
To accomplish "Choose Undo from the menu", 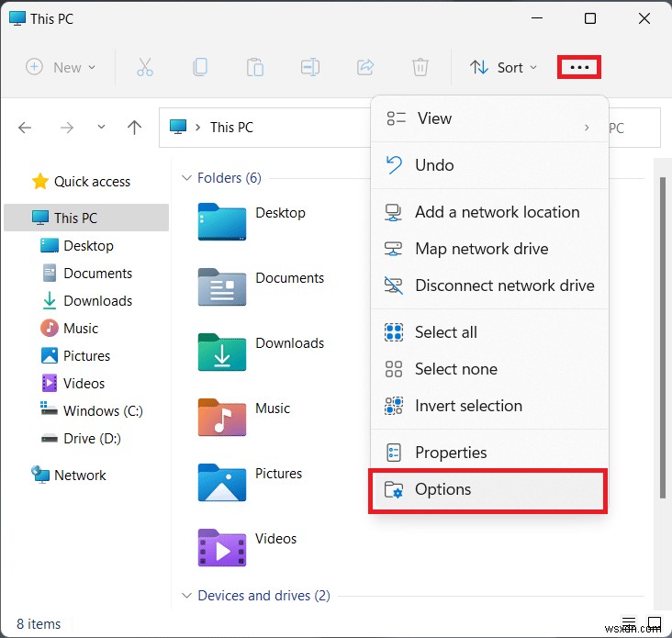I will pyautogui.click(x=489, y=165).
